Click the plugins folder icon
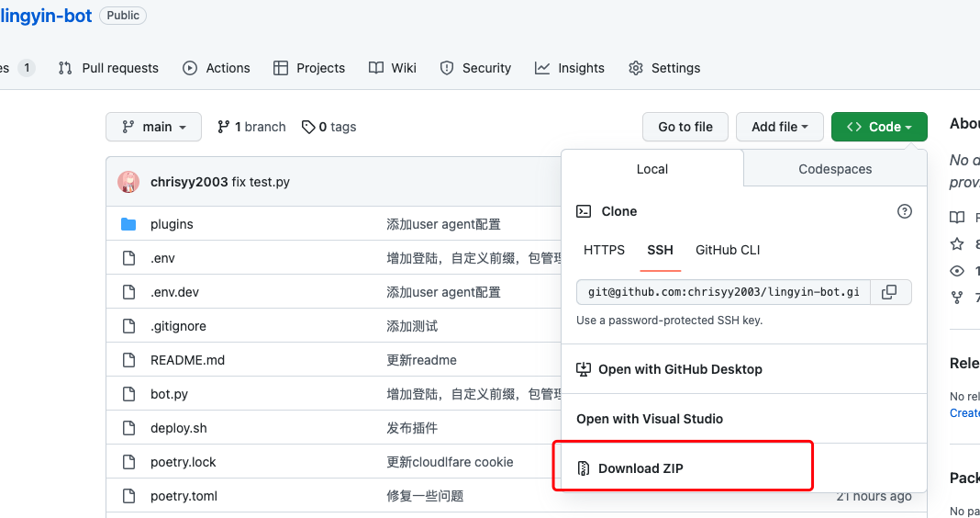This screenshot has width=980, height=518. coord(128,224)
